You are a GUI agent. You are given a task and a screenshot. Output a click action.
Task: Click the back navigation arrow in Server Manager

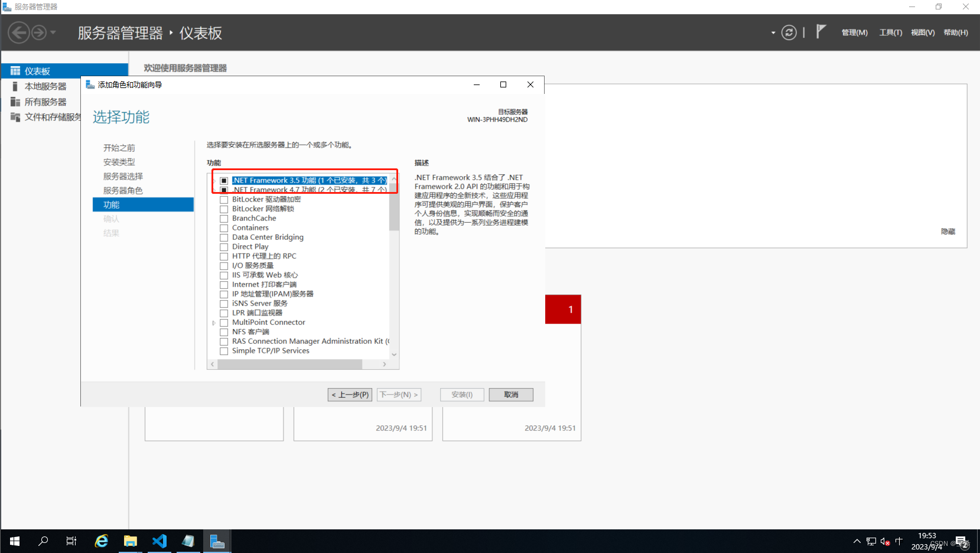(x=19, y=32)
